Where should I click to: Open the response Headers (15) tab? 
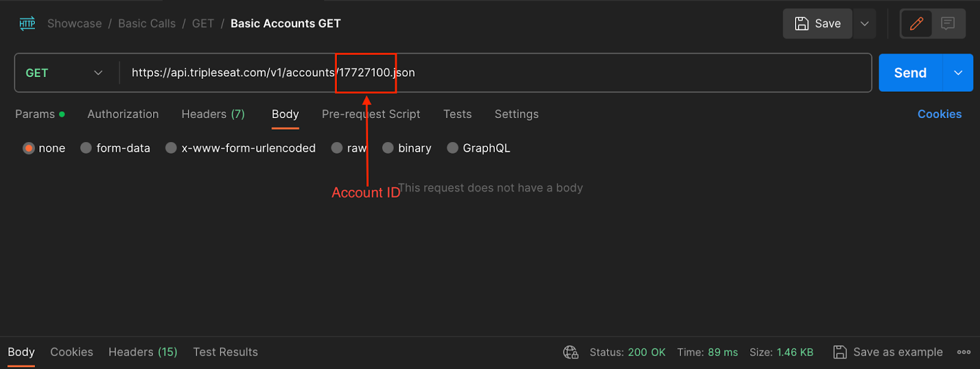pos(143,352)
